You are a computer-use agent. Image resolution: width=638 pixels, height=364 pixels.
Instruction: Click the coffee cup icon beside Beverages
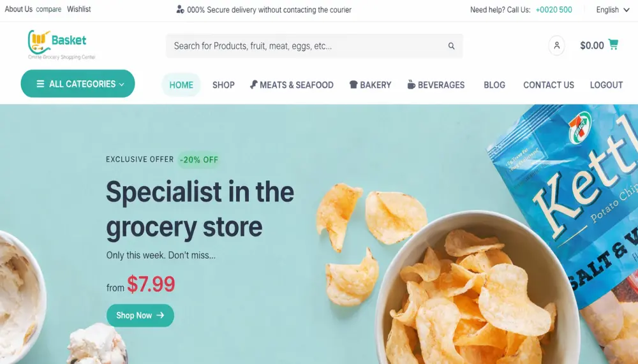point(412,84)
